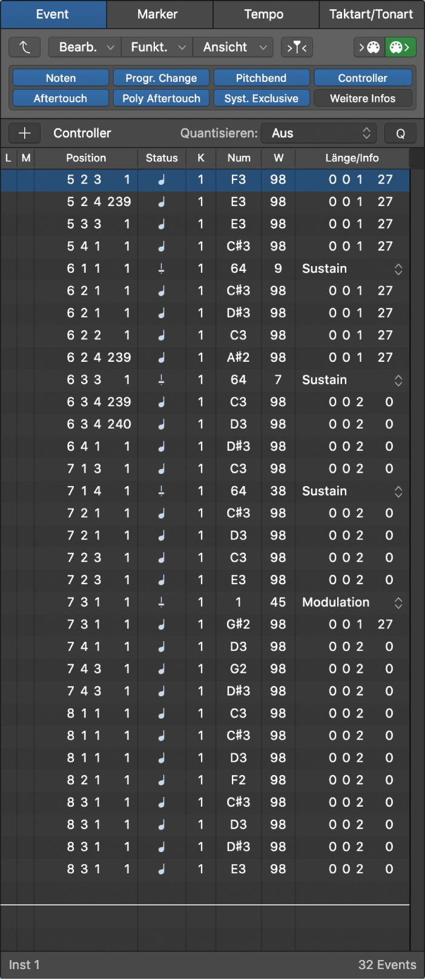
Task: Toggle the Catch playhead filter icon
Action: click(x=297, y=47)
